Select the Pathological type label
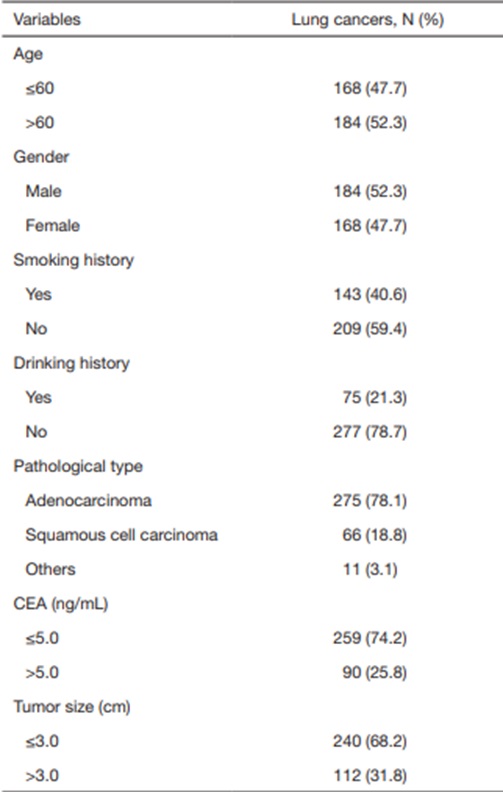Viewport: 503px width, 792px height. pos(78,466)
